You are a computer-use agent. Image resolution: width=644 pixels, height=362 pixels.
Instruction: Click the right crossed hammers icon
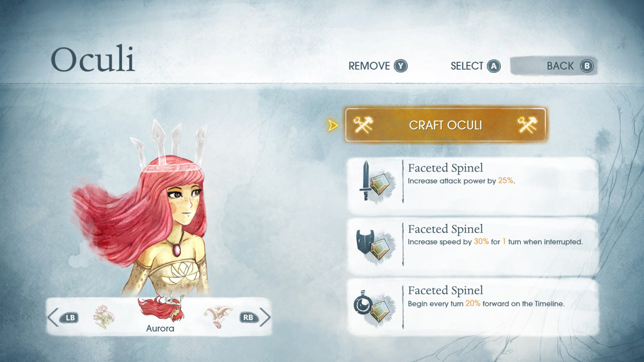[x=527, y=125]
